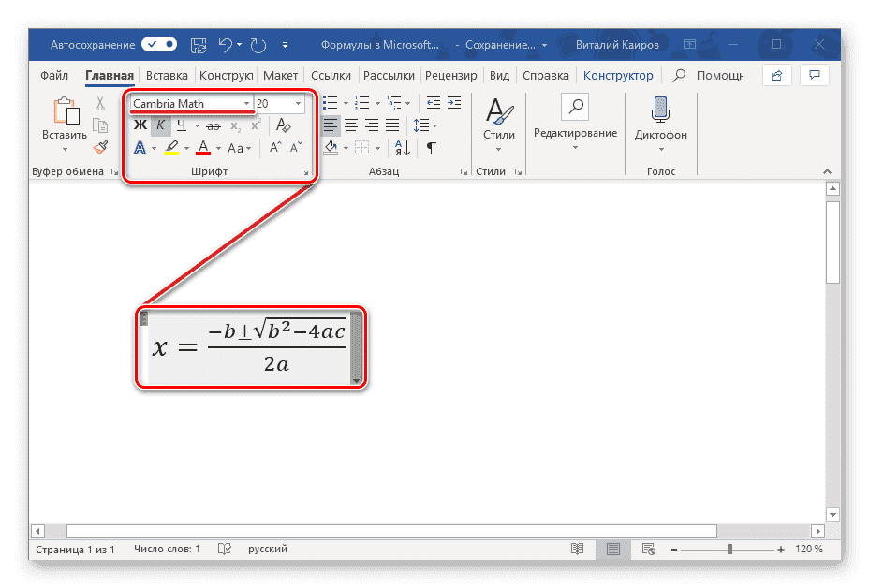Open the Стили pane button
Image resolution: width=869 pixels, height=588 pixels.
point(498,122)
